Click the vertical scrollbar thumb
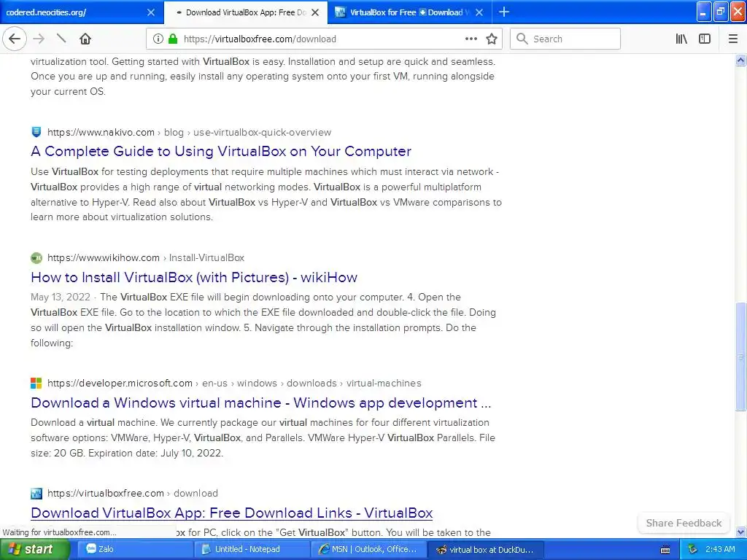 tap(740, 357)
